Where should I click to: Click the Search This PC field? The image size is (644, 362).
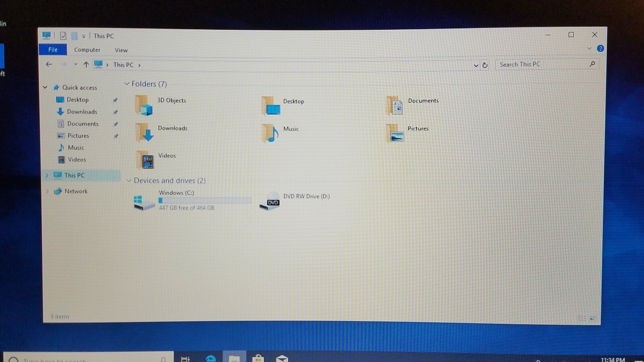click(547, 64)
